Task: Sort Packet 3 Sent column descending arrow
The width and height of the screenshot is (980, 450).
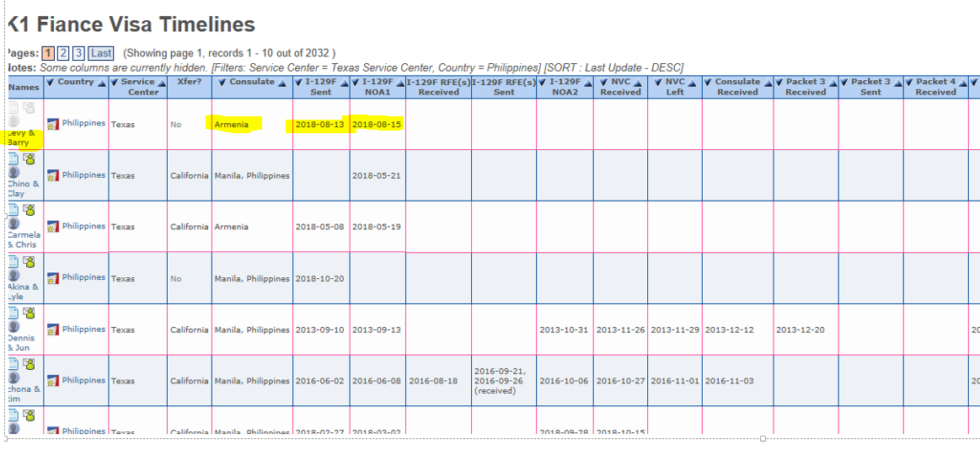Action: tap(843, 82)
